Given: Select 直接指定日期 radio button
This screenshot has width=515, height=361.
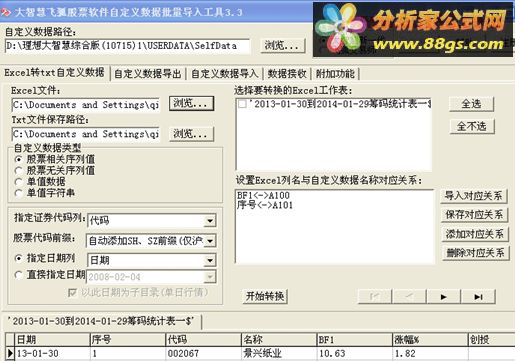Looking at the screenshot, I should [x=19, y=275].
